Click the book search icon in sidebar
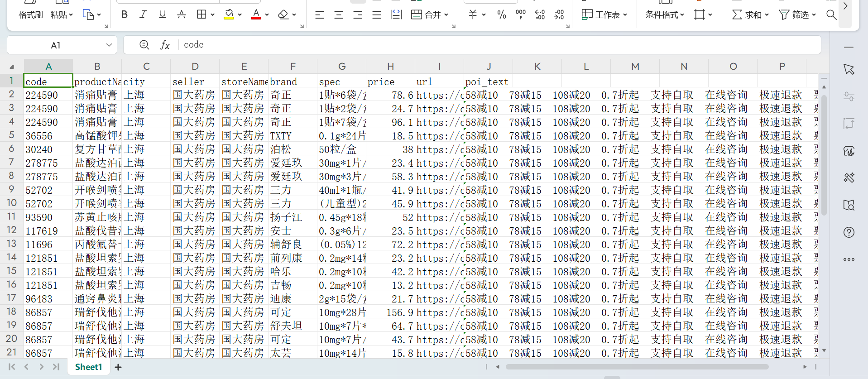This screenshot has height=379, width=868. [849, 205]
